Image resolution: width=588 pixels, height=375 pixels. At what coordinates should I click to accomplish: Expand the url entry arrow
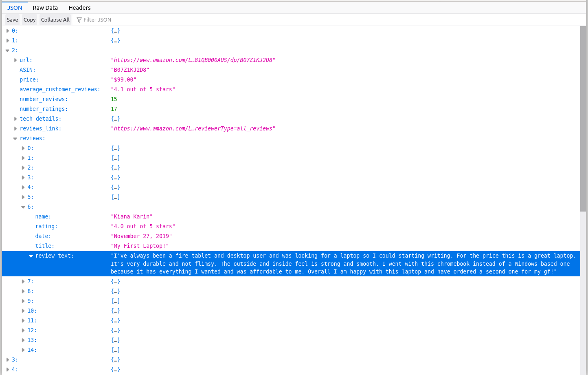point(15,60)
